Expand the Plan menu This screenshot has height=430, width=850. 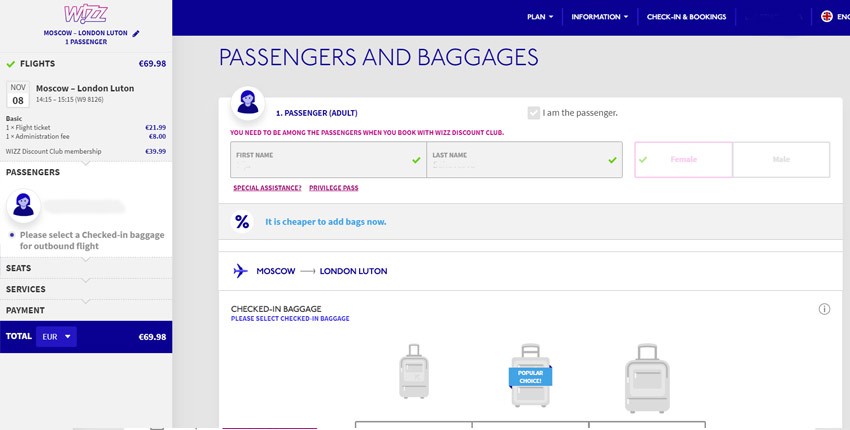pos(540,17)
